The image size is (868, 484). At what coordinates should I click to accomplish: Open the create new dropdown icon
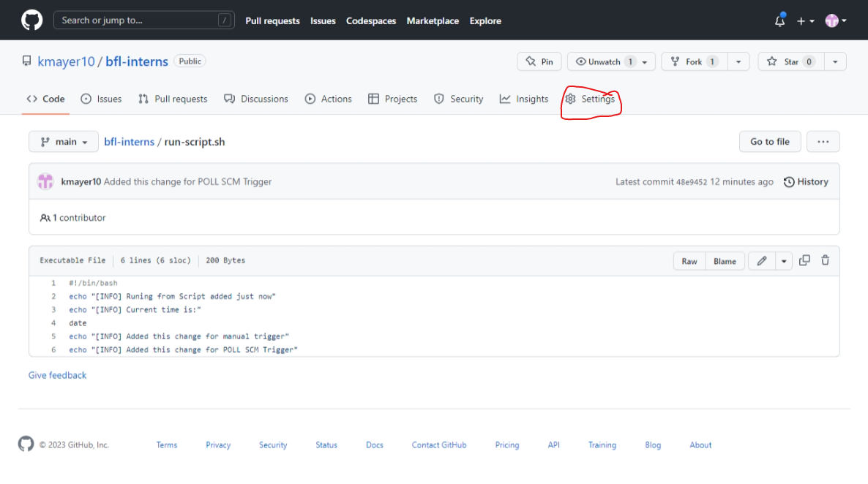coord(805,20)
